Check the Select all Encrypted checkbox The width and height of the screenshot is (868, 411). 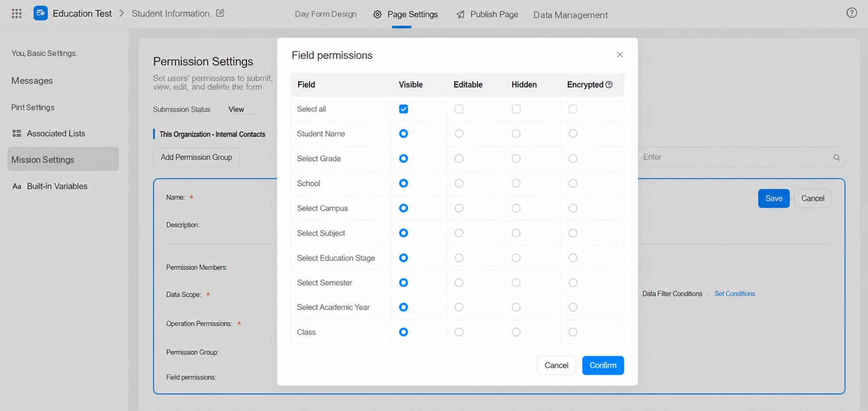[x=573, y=109]
